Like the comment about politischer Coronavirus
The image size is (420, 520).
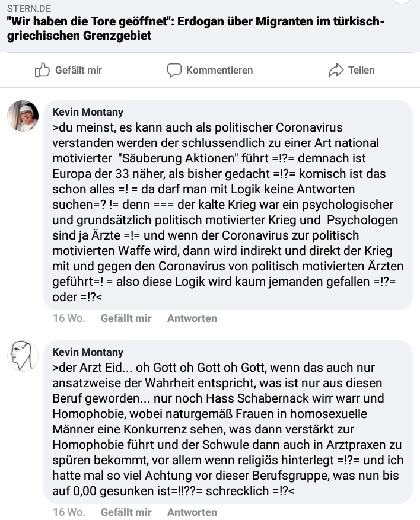126,318
